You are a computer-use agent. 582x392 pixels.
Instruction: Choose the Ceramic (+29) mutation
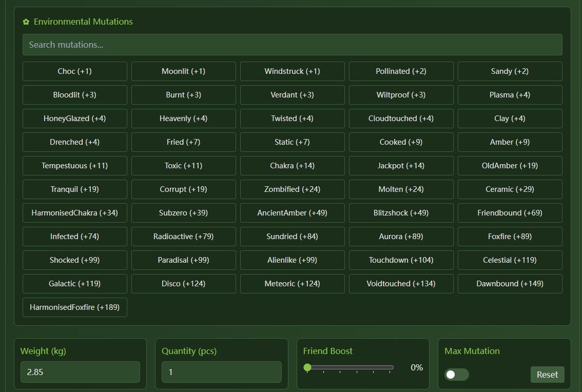(x=510, y=189)
